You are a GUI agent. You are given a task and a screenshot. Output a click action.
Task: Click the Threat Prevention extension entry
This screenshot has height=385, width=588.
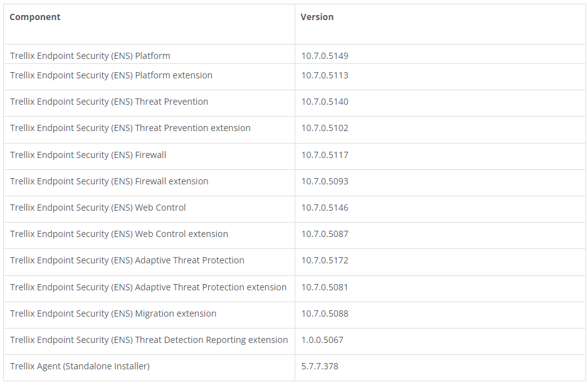click(130, 128)
